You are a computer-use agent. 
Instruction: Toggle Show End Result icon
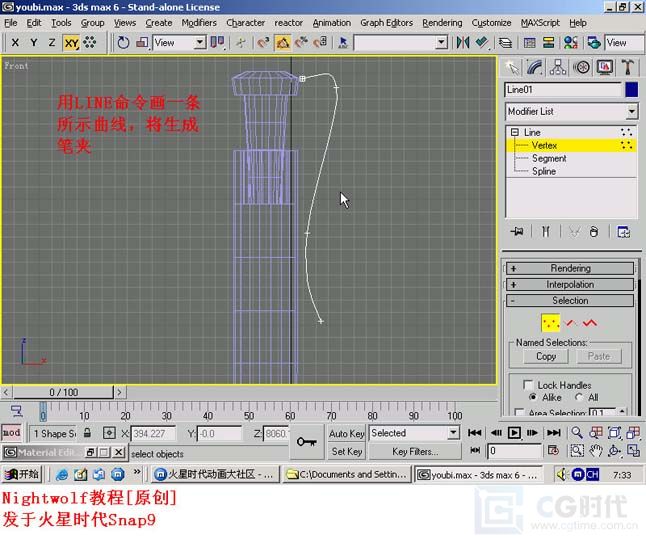coord(545,232)
